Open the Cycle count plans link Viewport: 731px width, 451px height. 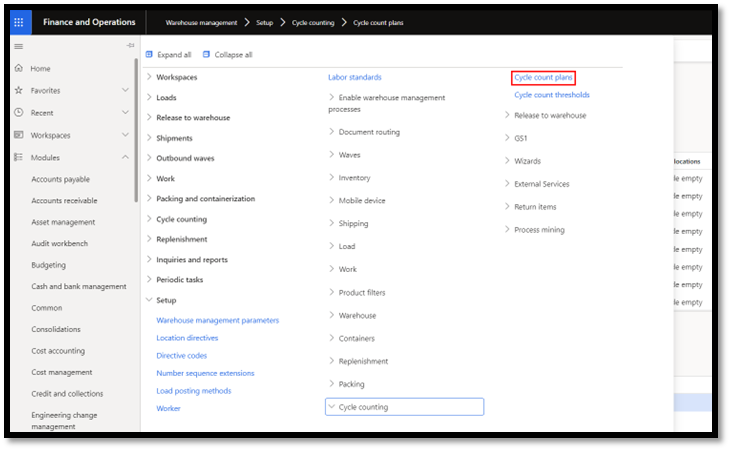point(543,77)
